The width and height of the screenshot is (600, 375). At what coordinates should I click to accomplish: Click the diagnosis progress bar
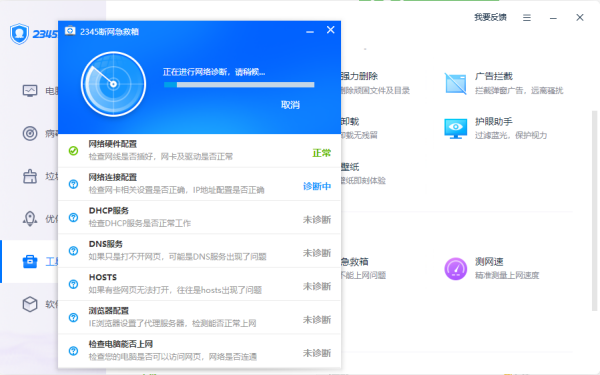coord(239,85)
